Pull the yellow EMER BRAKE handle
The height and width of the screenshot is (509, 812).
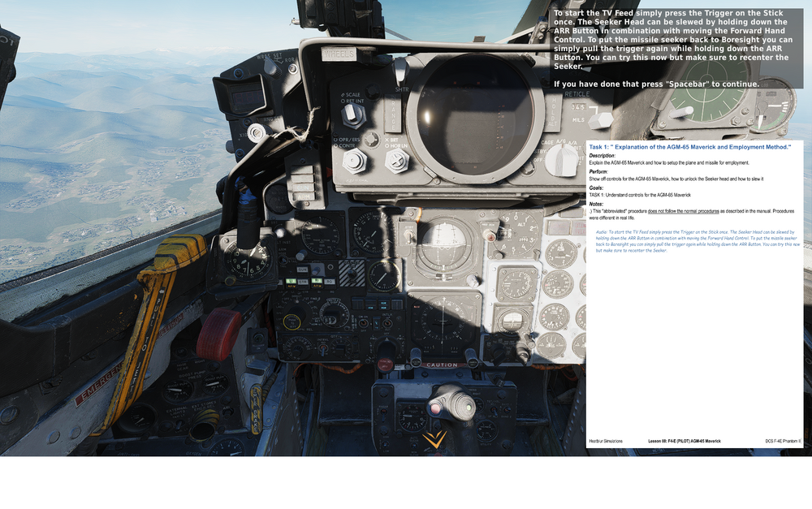pyautogui.click(x=257, y=409)
